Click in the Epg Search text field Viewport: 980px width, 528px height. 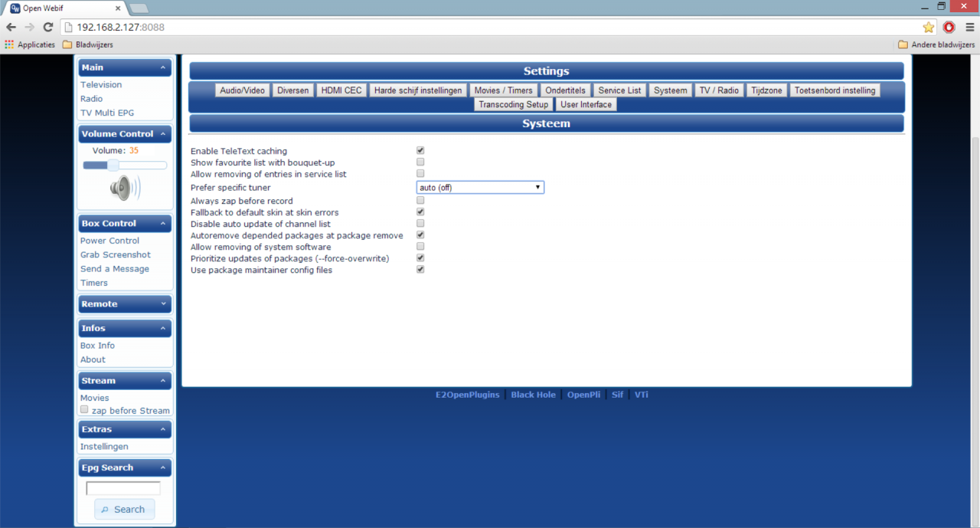pyautogui.click(x=123, y=488)
